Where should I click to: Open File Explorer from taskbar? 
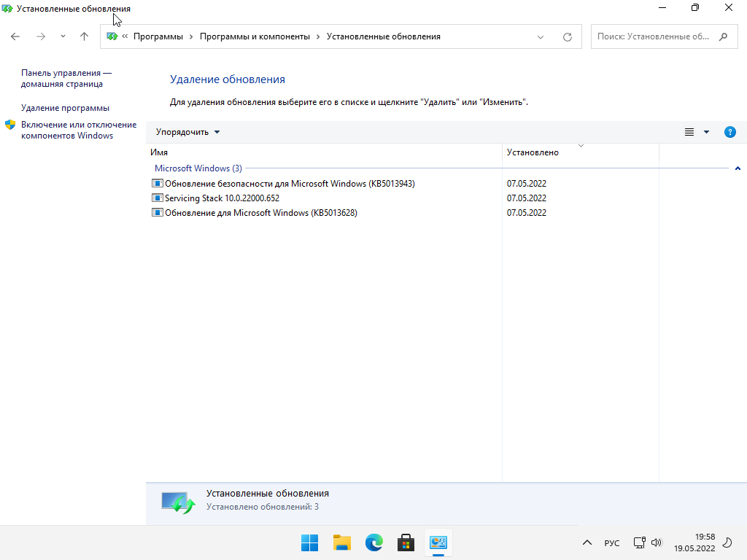[x=342, y=542]
